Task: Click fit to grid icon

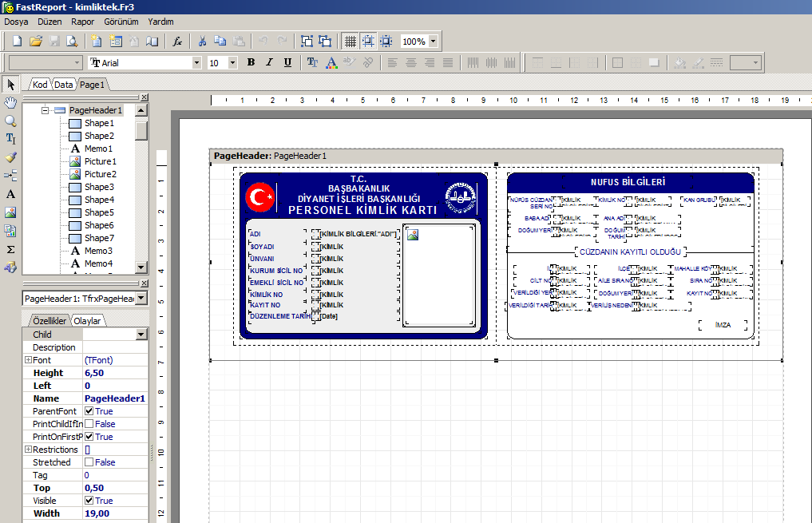Action: 386,42
